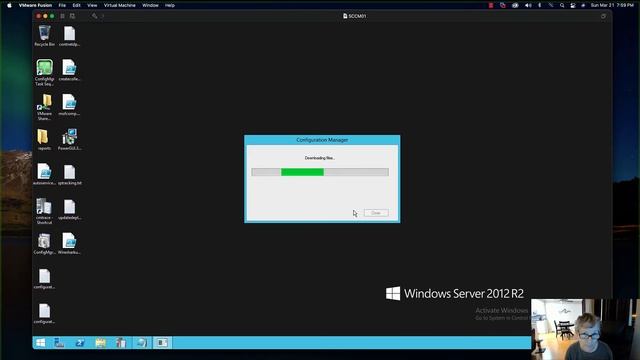Open the View menu
640x360 pixels.
(92, 5)
